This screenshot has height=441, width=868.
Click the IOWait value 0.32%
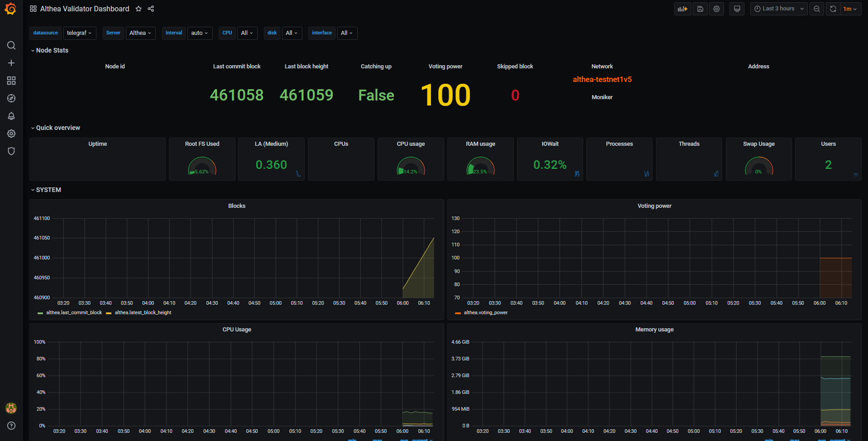pos(550,165)
